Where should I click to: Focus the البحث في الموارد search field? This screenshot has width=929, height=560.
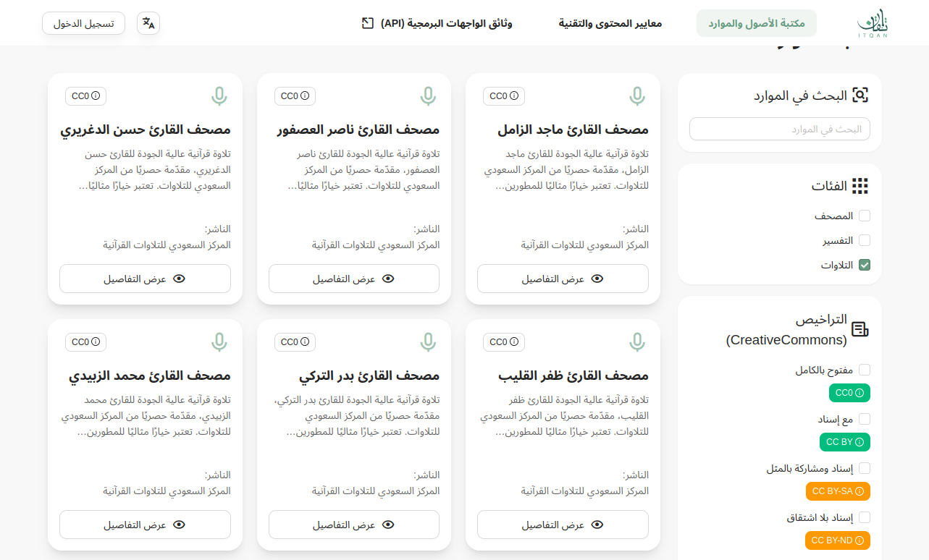tap(779, 129)
